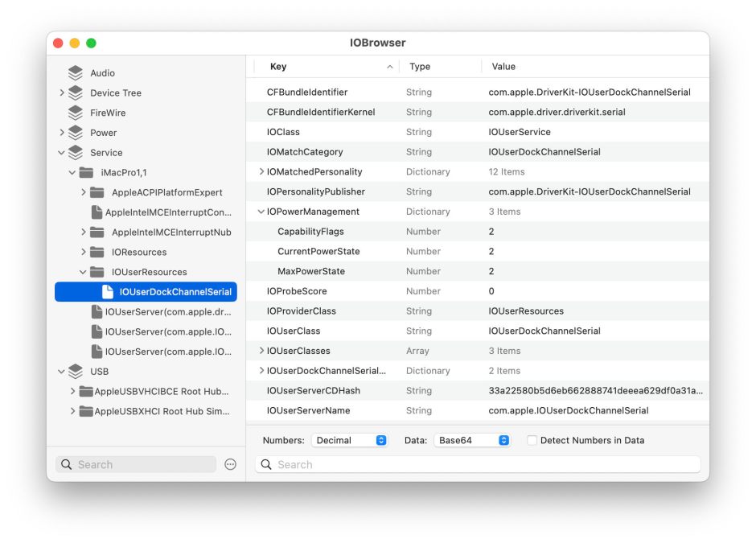
Task: Open the ellipsis options button beside sidebar search
Action: click(x=230, y=465)
